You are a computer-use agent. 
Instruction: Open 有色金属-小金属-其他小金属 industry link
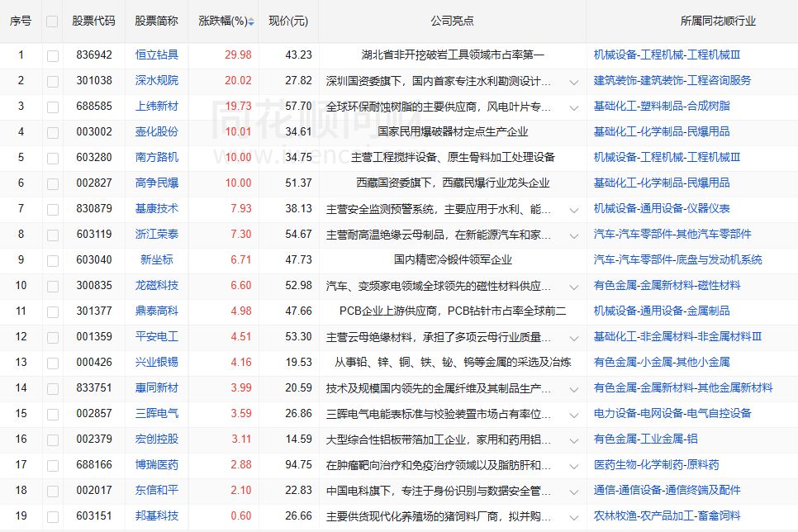click(662, 362)
